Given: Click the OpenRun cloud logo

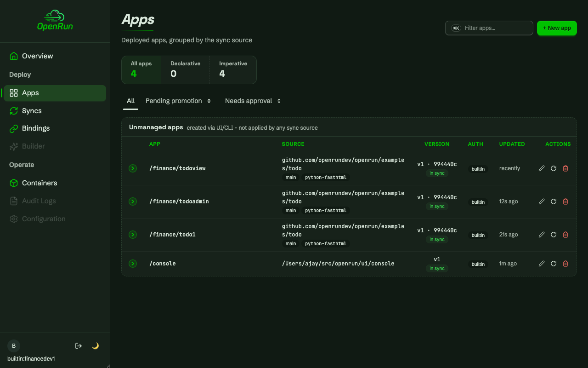Looking at the screenshot, I should tap(55, 20).
